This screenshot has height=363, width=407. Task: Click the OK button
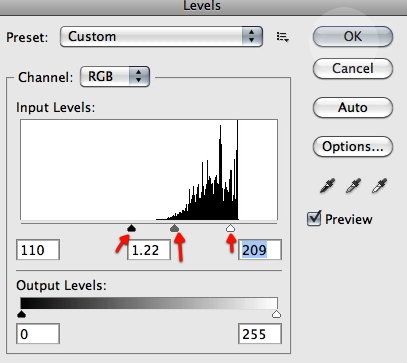click(353, 36)
